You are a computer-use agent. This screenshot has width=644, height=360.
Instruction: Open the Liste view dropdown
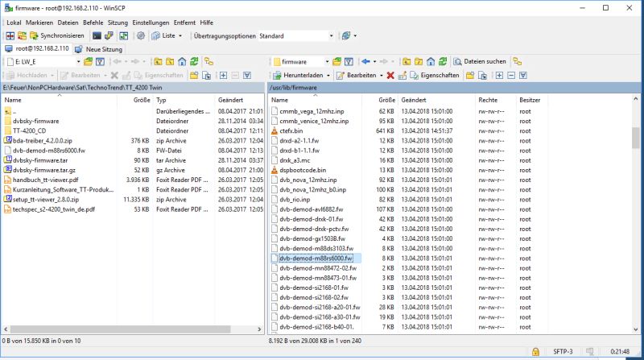[x=167, y=35]
